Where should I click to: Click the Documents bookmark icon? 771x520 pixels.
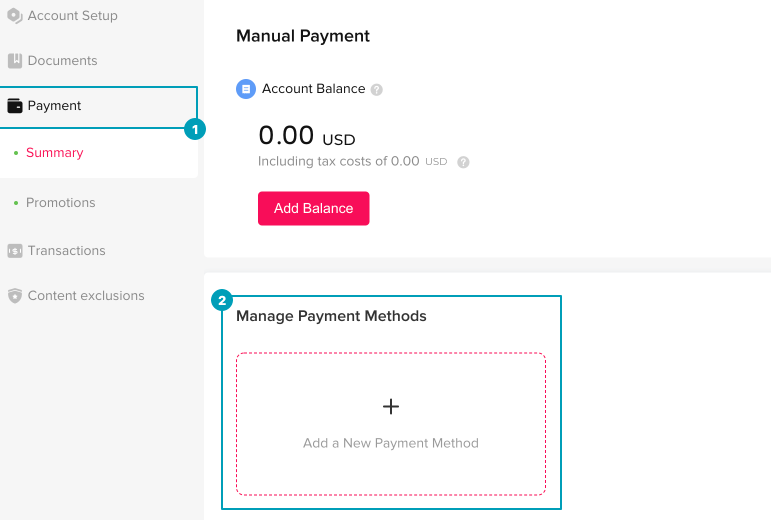15,61
